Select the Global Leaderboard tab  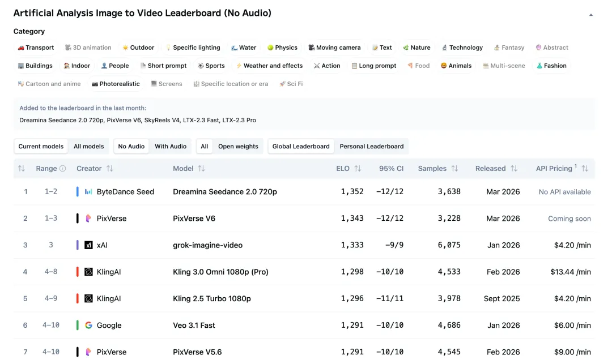301,147
